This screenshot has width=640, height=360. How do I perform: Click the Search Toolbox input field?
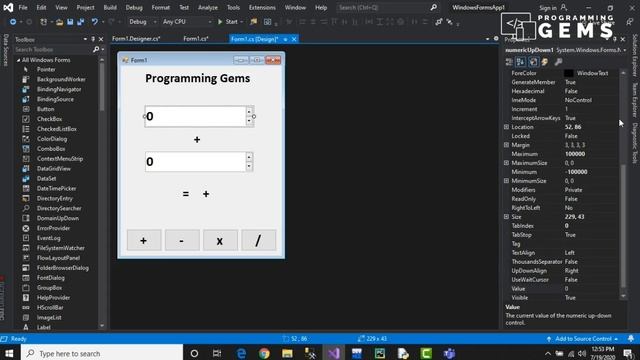point(53,49)
